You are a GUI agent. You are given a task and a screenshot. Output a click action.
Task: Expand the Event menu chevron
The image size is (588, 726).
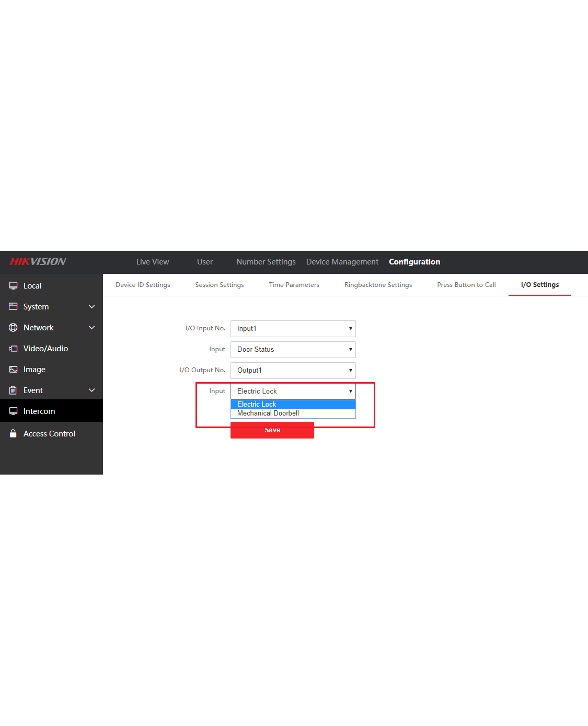92,390
